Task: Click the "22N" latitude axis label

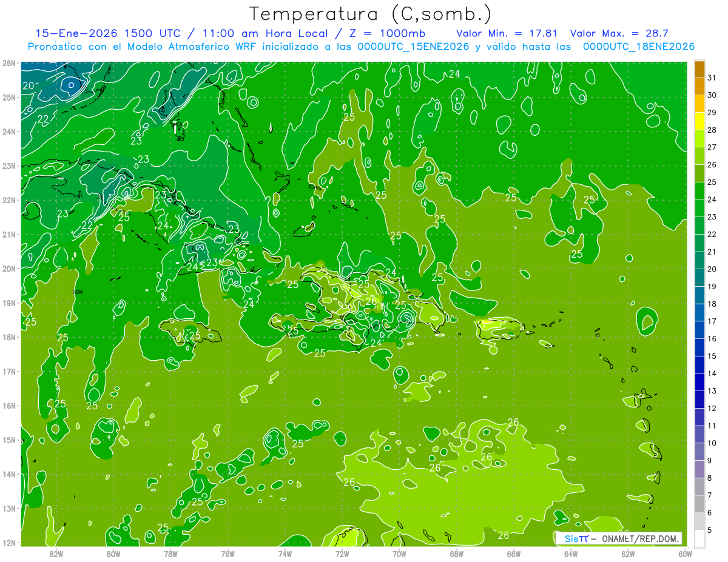Action: [x=9, y=200]
